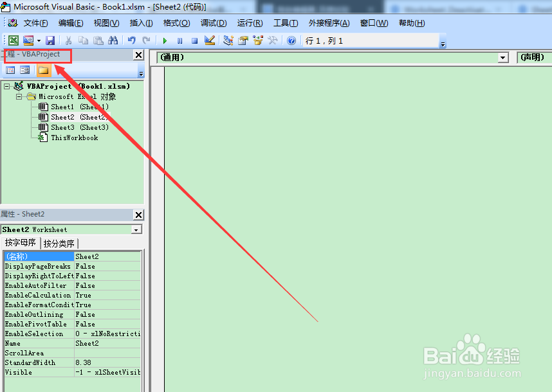Select ThisWorkbook in project tree
The image size is (552, 392).
click(x=74, y=138)
